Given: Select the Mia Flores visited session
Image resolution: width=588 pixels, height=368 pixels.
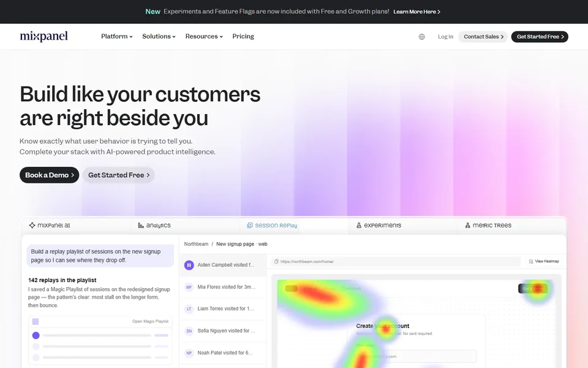Looking at the screenshot, I should pyautogui.click(x=223, y=287).
